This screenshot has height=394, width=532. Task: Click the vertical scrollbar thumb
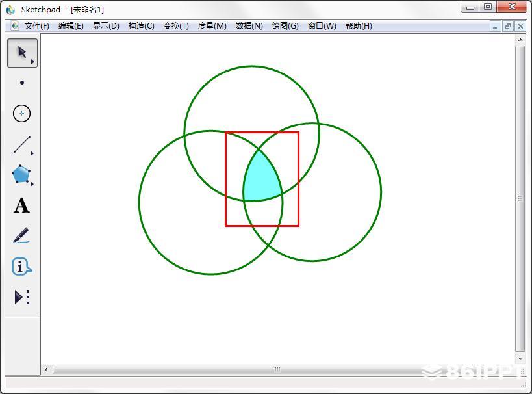point(520,198)
